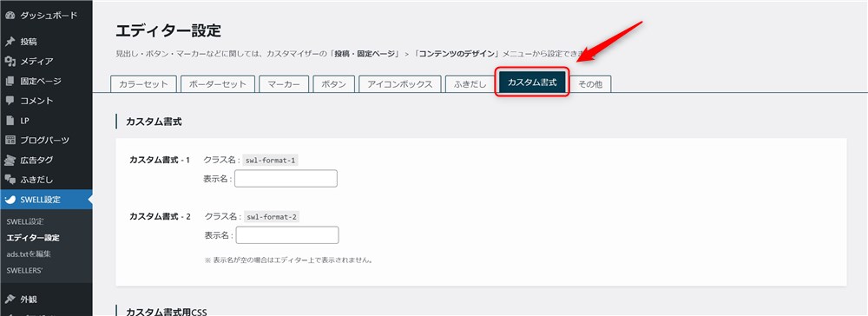Click the chat bubbles icon beside ふきだし

click(10, 180)
